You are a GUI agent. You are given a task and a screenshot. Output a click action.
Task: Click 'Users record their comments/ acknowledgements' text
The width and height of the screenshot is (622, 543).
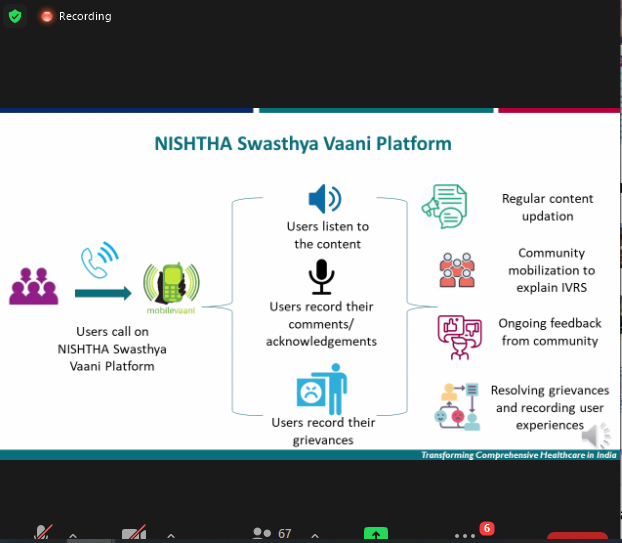321,324
